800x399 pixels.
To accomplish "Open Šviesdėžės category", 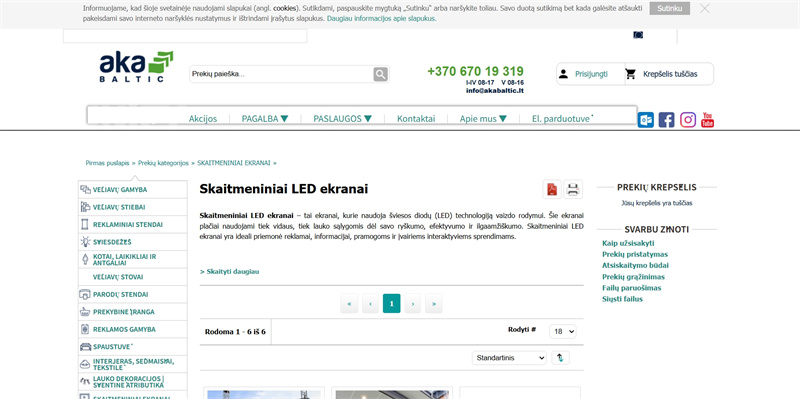I will (x=112, y=242).
